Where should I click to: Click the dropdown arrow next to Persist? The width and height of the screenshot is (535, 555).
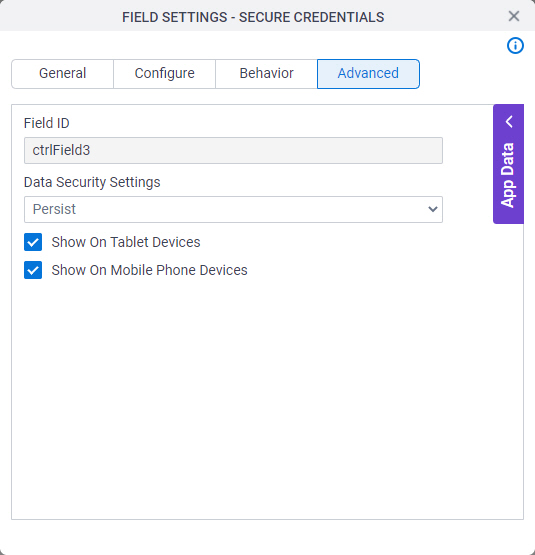(432, 209)
